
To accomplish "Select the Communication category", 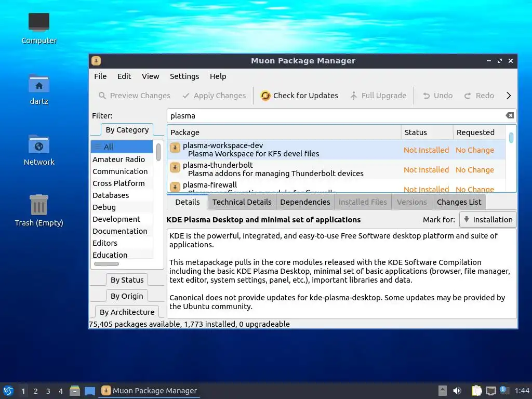I will (x=122, y=171).
